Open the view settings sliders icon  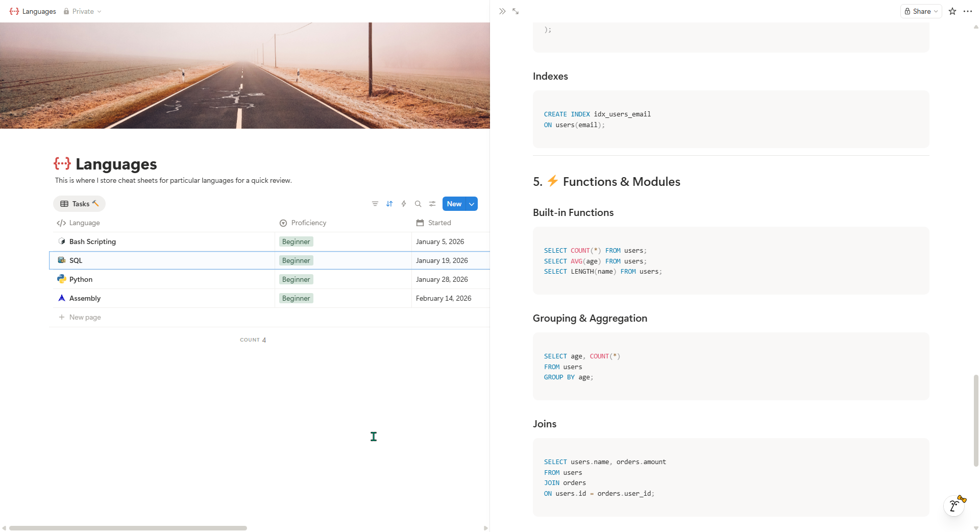click(x=432, y=204)
